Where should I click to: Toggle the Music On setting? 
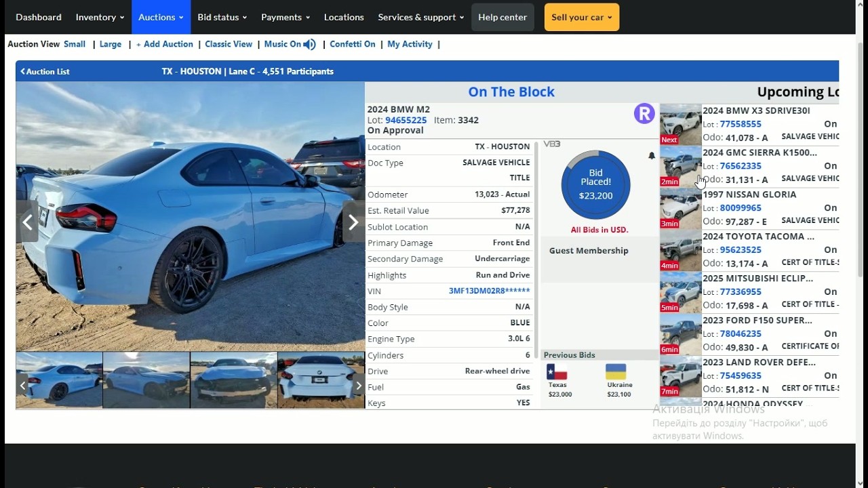[282, 44]
